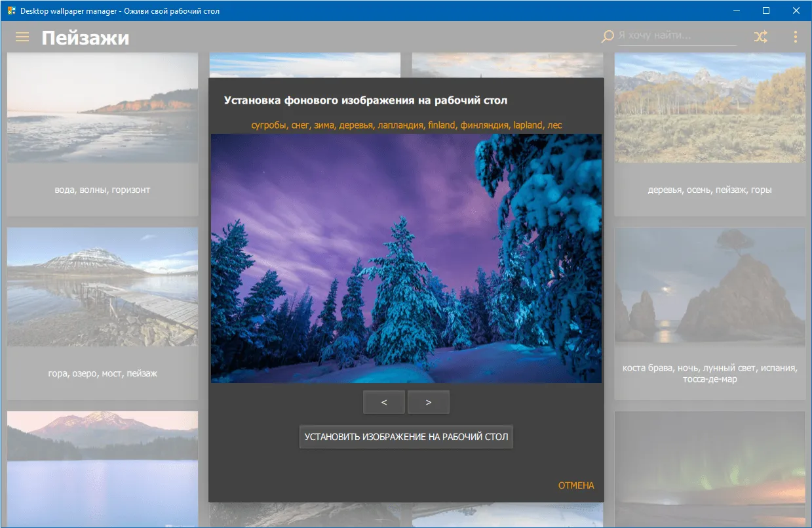Click the label 'деревья, осень, пейзаж, горы'

coord(710,190)
